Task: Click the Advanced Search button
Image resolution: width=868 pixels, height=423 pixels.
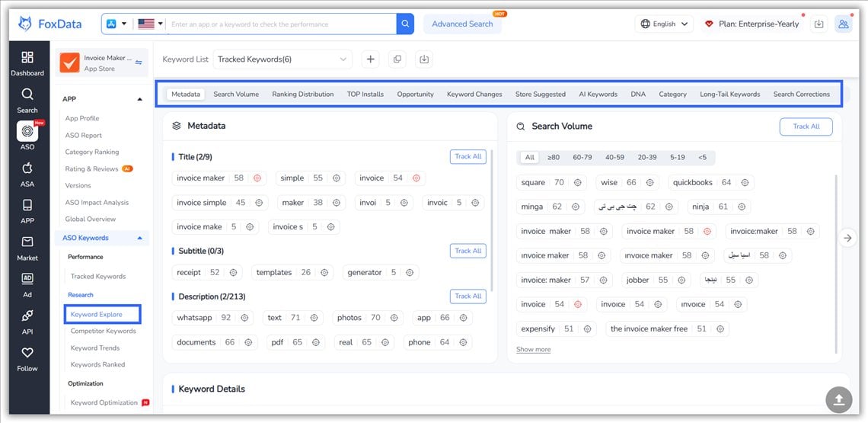Action: 462,24
